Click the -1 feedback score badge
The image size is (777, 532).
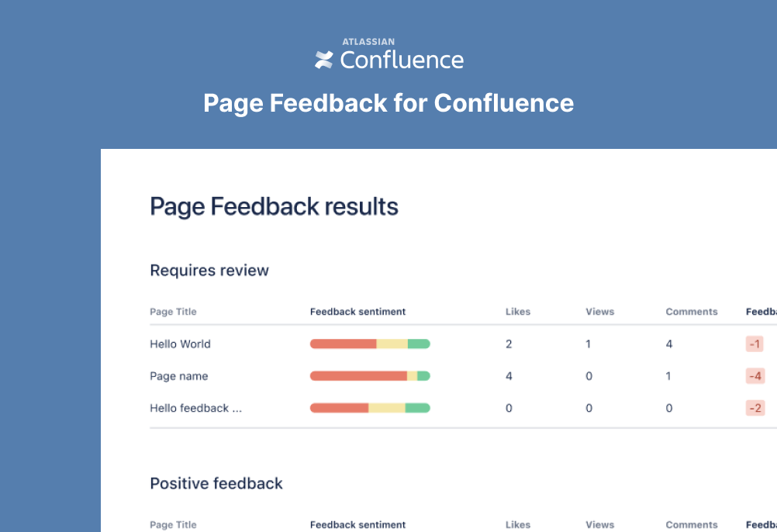pos(755,344)
